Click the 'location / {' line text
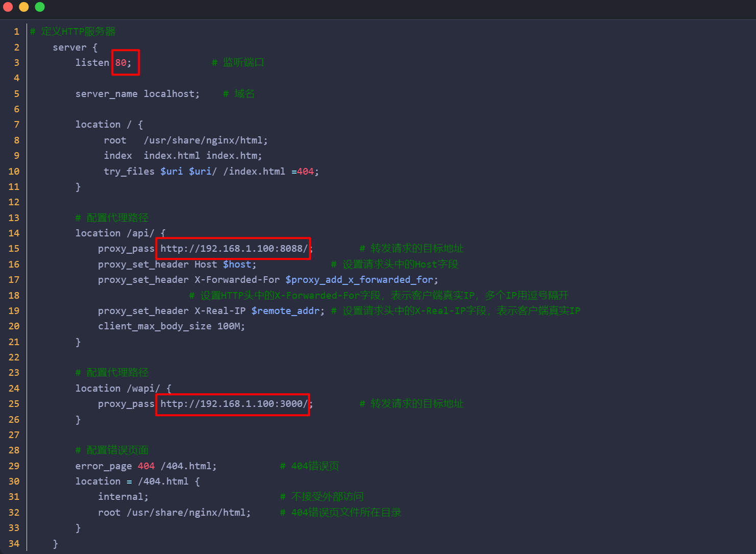The width and height of the screenshot is (756, 554). click(109, 124)
